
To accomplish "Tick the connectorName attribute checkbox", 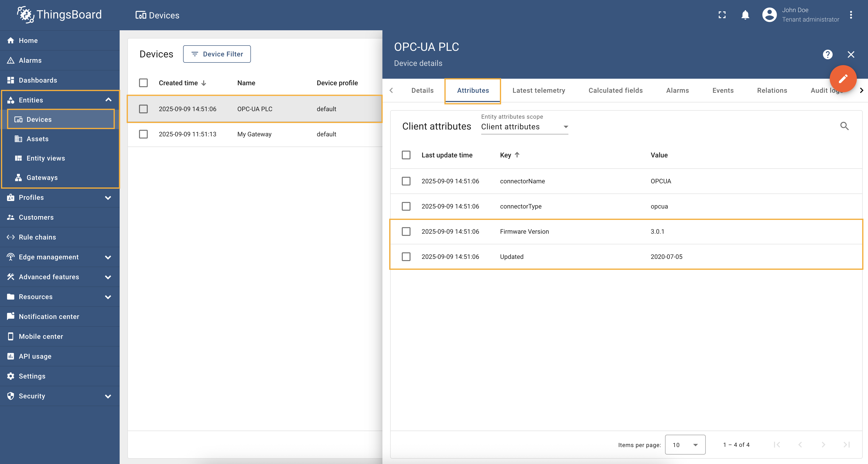I will tap(406, 181).
